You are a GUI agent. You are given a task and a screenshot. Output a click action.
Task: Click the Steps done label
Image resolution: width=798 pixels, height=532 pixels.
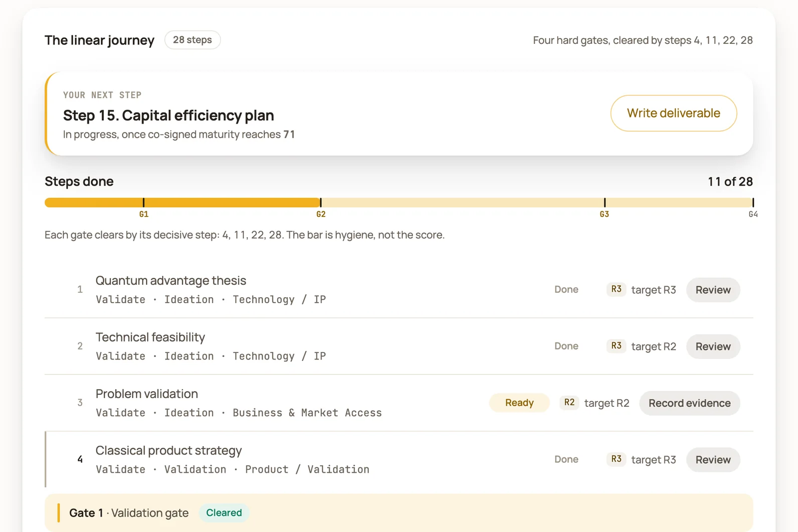coord(79,181)
